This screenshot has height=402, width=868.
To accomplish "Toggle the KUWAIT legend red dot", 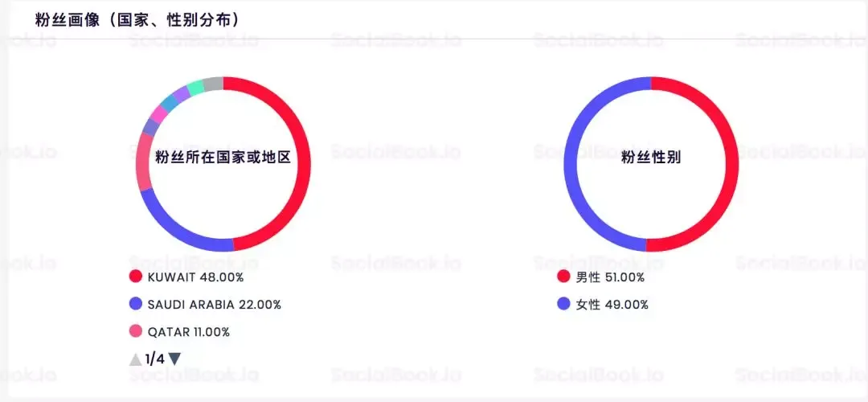I will 136,277.
